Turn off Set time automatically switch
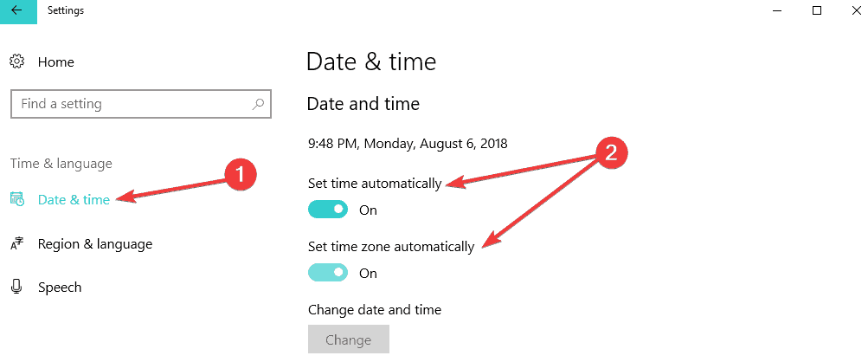Screen dimensions: 868x362 [328, 210]
